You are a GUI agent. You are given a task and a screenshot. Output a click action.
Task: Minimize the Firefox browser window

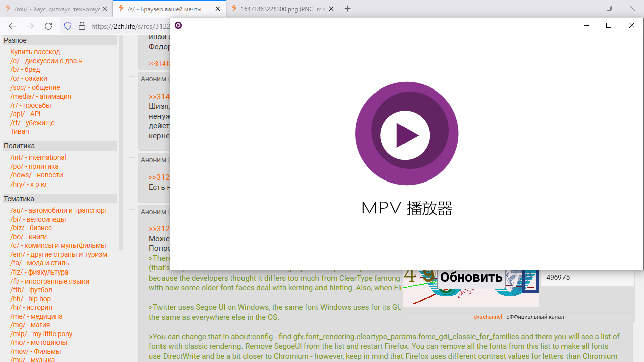[x=586, y=8]
